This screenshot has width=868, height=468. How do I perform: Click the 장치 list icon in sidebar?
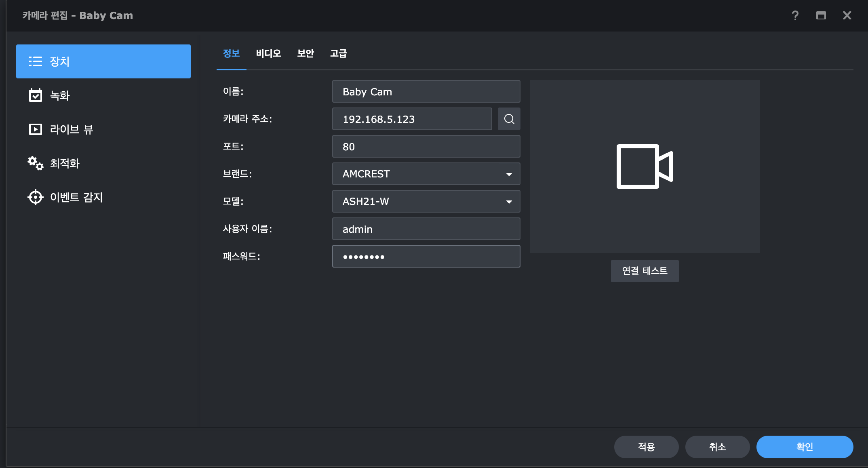(x=36, y=61)
